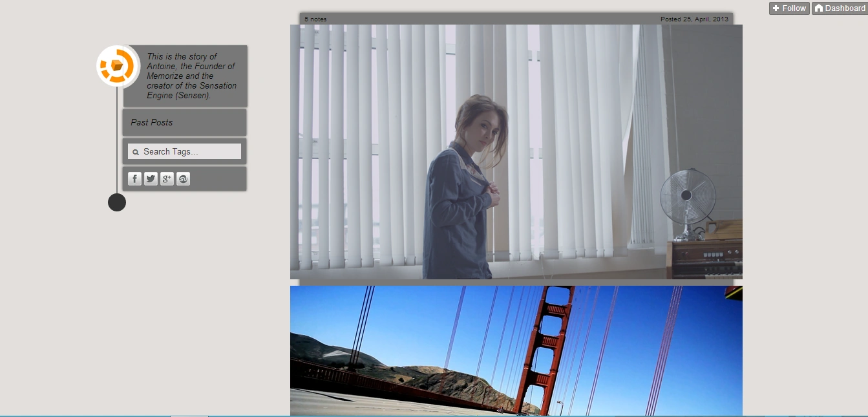Click the blog description about Antoine
The width and height of the screenshot is (868, 417).
tap(191, 76)
